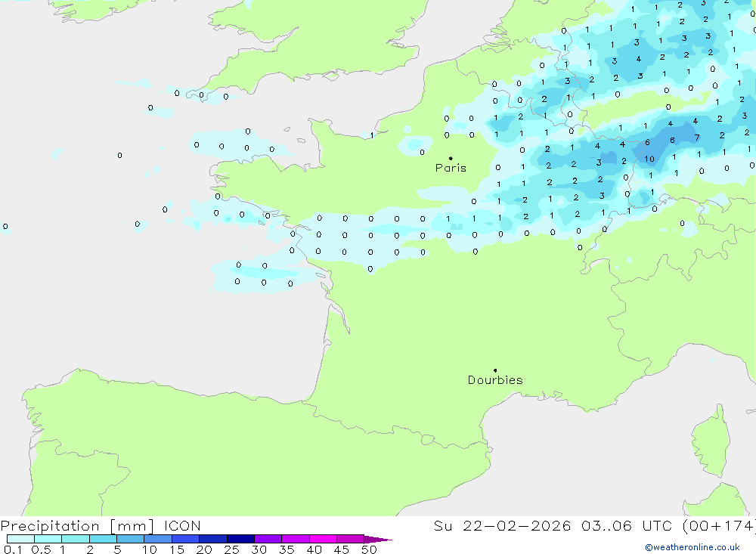Pick the legend swatch between 2 and 5
This screenshot has height=554, width=756.
tap(103, 539)
